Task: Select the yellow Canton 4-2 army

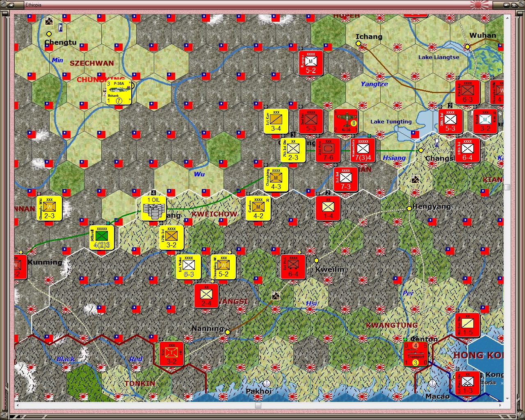Action: pos(258,208)
